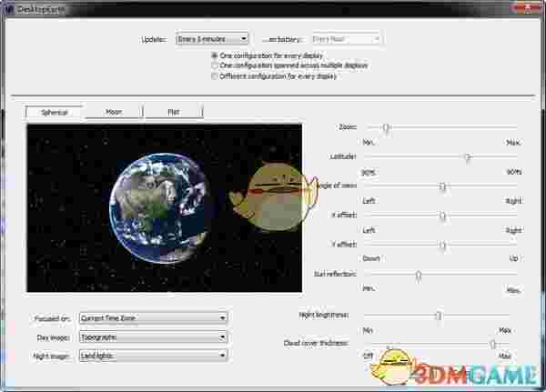This screenshot has width=546, height=392.
Task: Adjust the Y offset slider
Action: coord(442,245)
